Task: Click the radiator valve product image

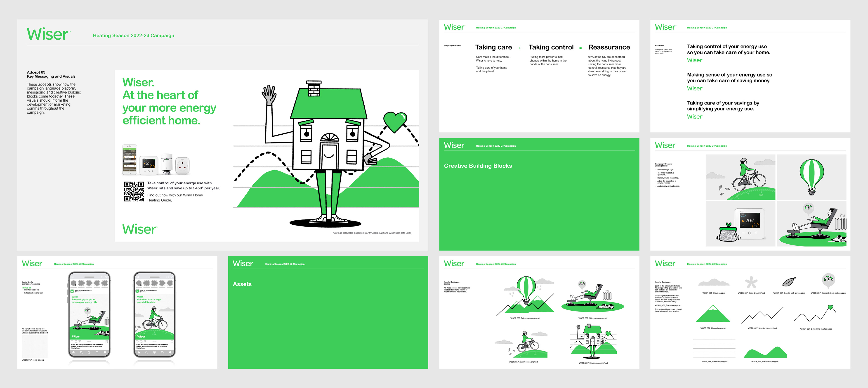Action: point(166,164)
